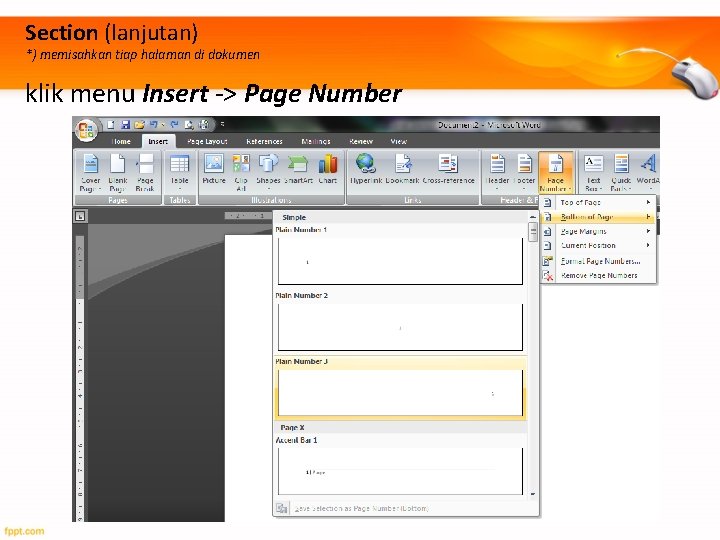Image resolution: width=720 pixels, height=540 pixels.
Task: Click the tab selector box beside ruler
Action: click(x=80, y=216)
